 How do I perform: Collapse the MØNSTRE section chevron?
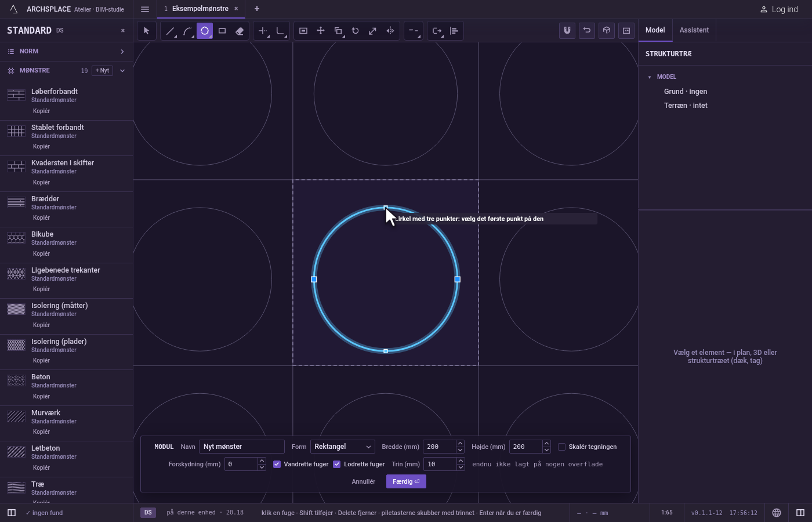click(x=122, y=71)
